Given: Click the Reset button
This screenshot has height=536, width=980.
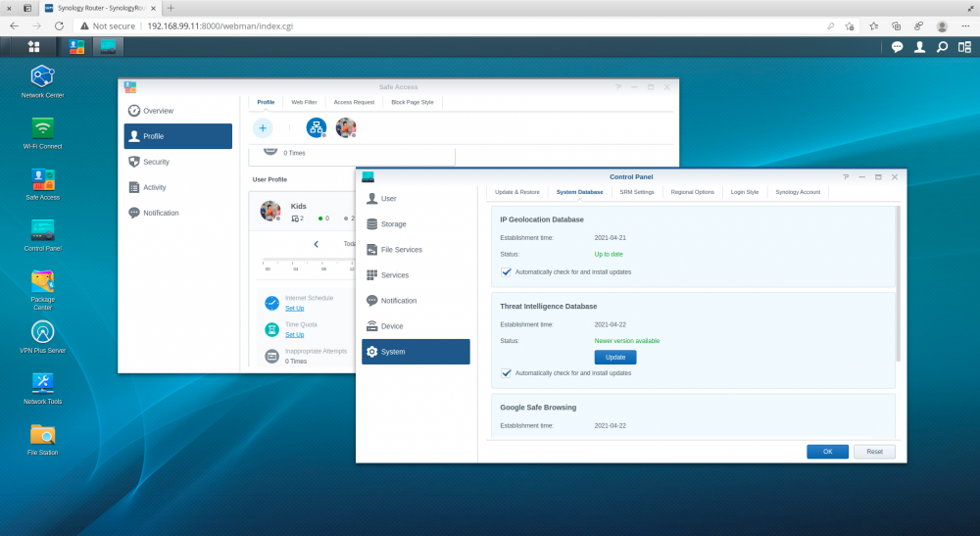Looking at the screenshot, I should [x=874, y=452].
